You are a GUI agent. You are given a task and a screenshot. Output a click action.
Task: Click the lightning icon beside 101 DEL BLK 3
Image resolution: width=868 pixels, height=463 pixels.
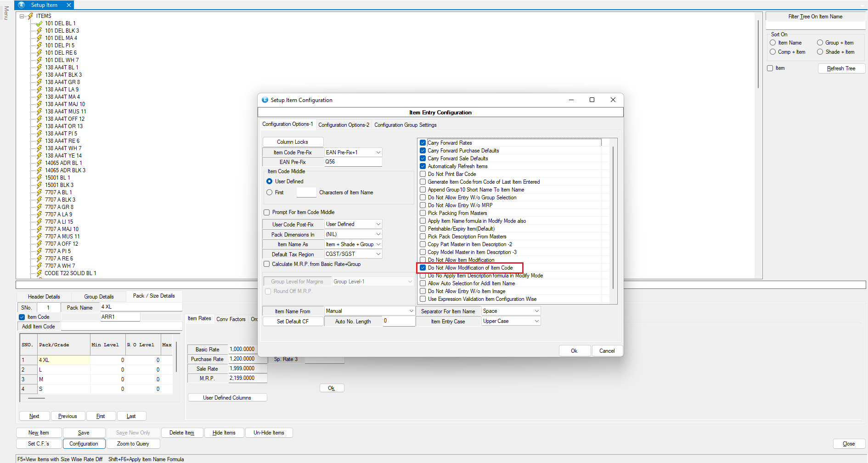pyautogui.click(x=39, y=31)
